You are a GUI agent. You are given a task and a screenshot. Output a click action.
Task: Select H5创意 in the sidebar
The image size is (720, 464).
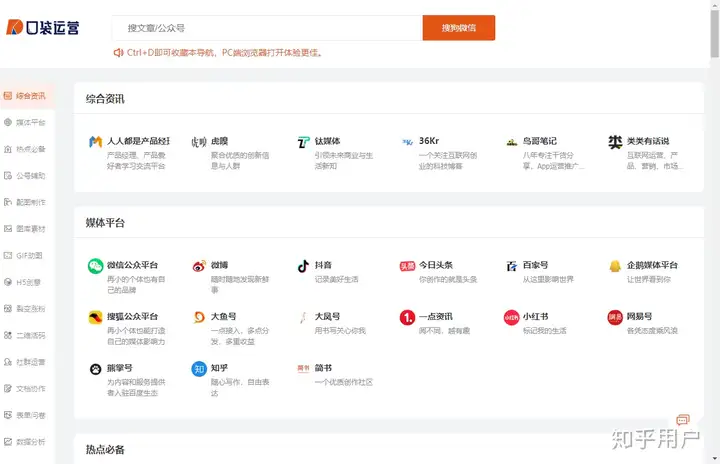27,282
